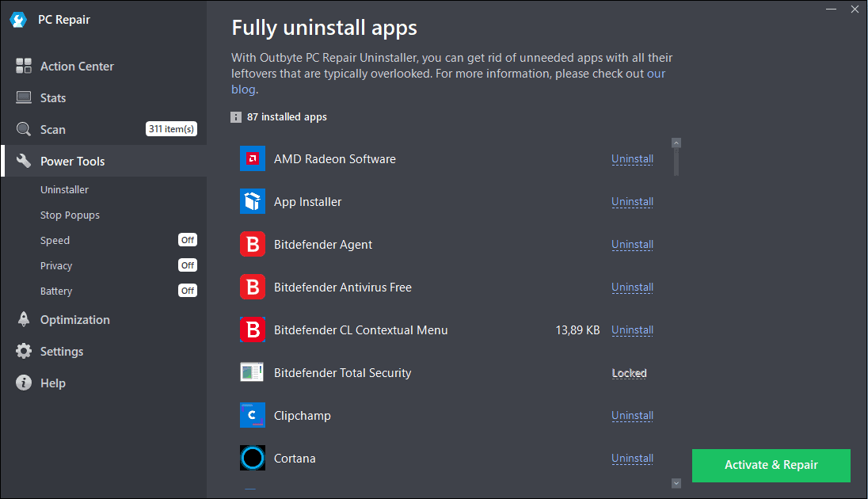Screen dimensions: 868x499
Task: Click the 87 installed apps label
Action: (x=287, y=117)
